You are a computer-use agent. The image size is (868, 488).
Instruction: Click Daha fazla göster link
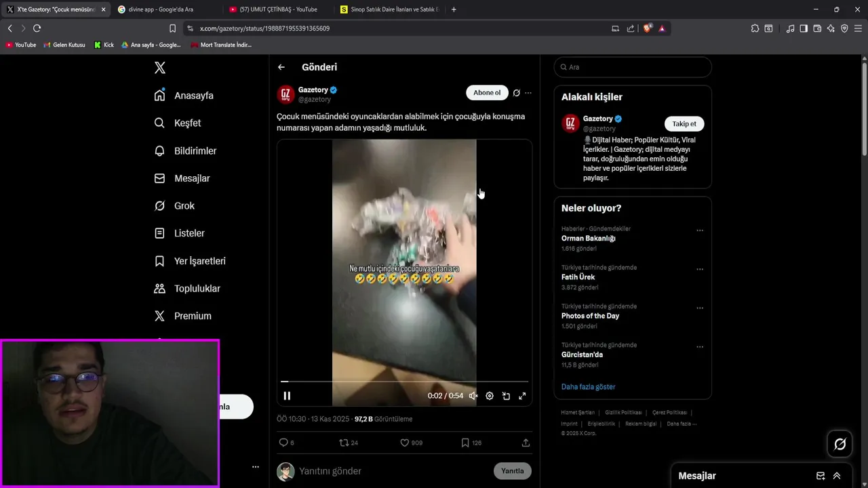pos(589,387)
